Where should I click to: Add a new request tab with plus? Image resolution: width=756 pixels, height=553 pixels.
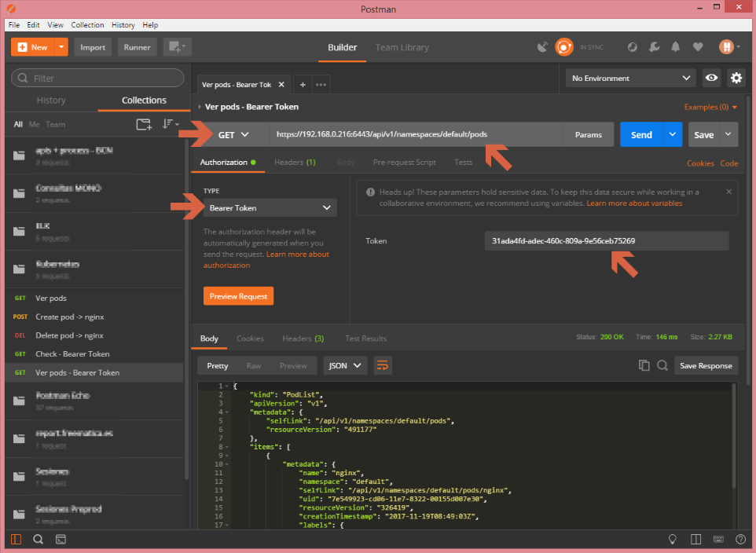point(303,85)
